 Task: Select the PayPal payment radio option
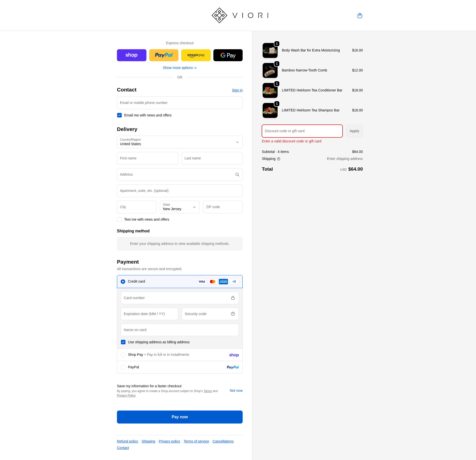tap(123, 367)
